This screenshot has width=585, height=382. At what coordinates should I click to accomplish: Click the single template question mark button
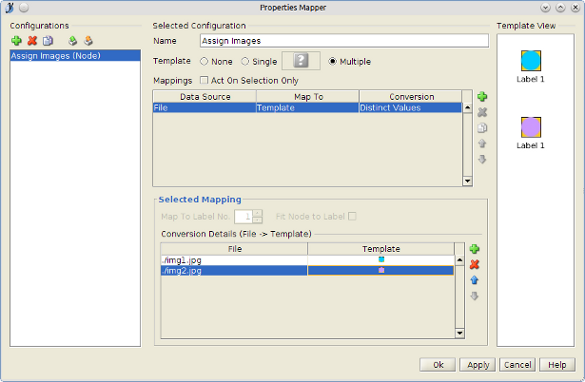[301, 60]
